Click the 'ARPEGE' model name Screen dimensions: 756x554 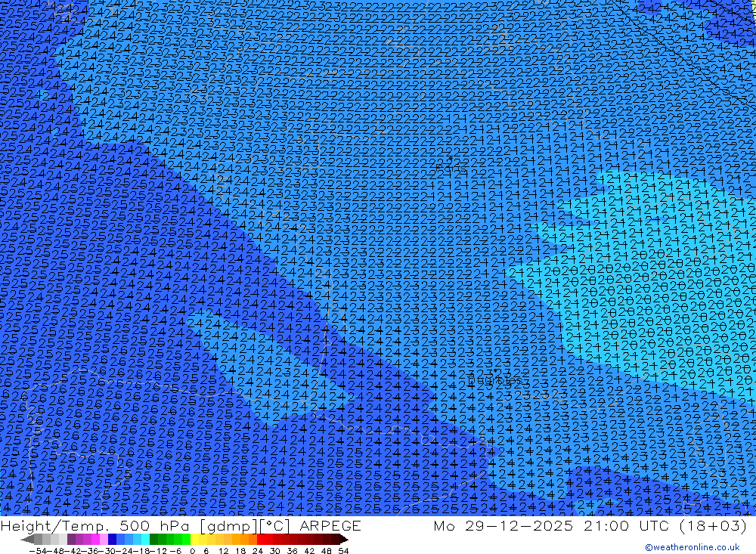(330, 525)
